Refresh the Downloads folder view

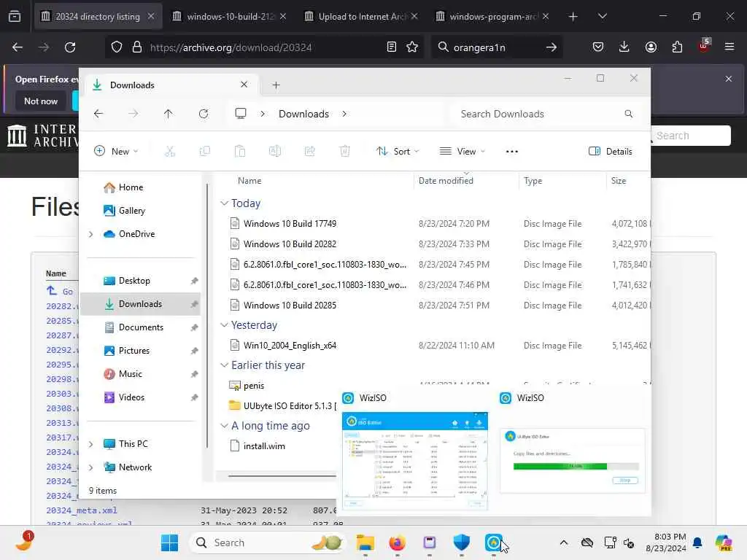[204, 114]
